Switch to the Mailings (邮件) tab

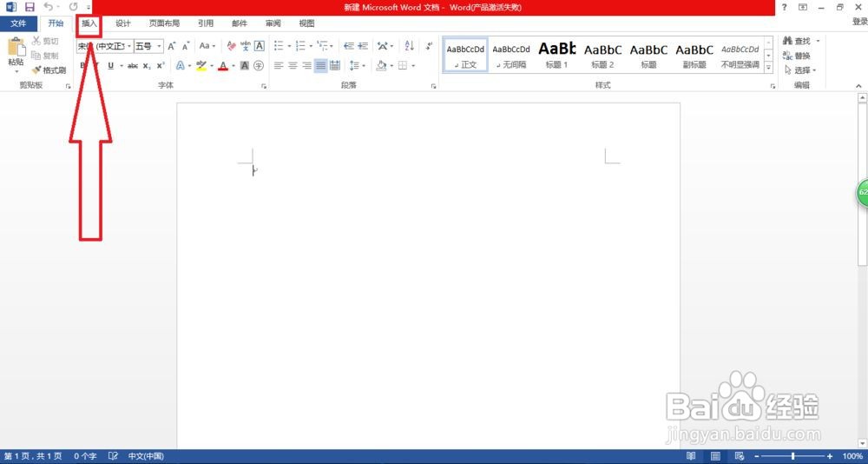[240, 23]
